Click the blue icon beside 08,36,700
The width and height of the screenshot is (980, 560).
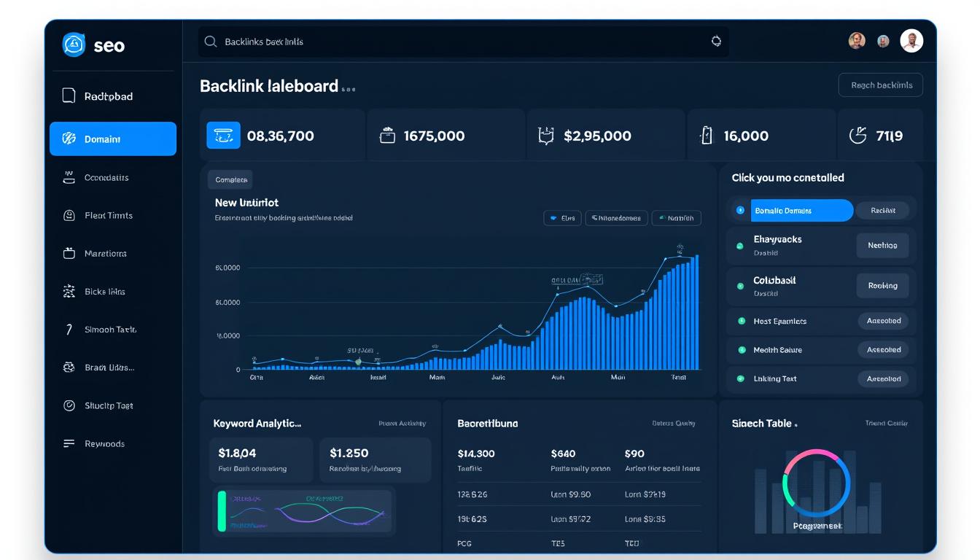[223, 136]
